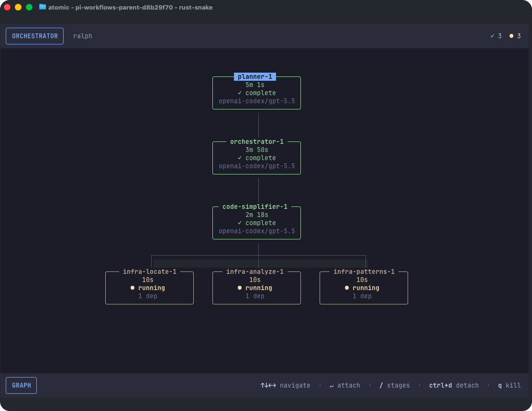Click running status in infra-analyze-1
Image resolution: width=532 pixels, height=411 pixels.
[x=255, y=288]
